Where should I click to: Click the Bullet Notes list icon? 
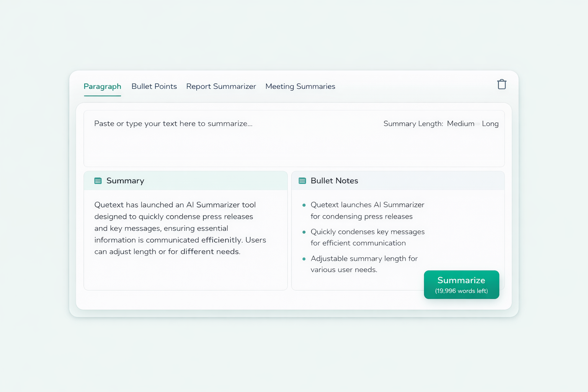(302, 181)
